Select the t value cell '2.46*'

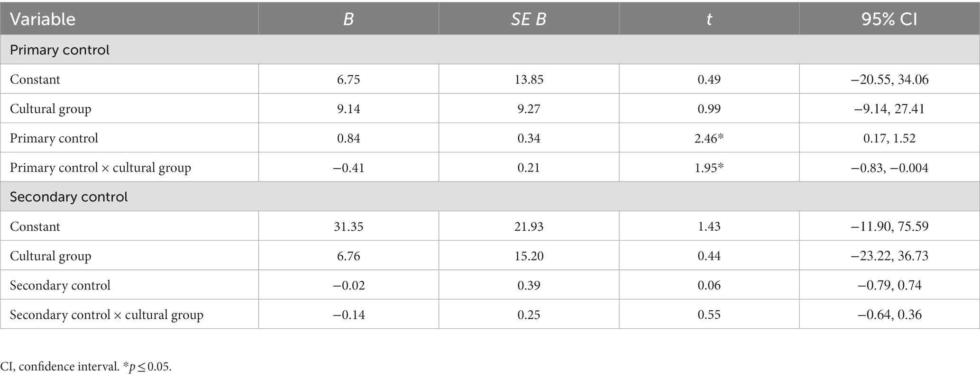click(709, 138)
